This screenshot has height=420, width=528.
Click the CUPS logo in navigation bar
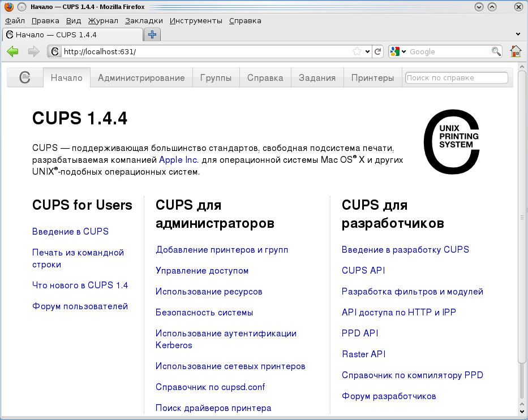pos(25,77)
